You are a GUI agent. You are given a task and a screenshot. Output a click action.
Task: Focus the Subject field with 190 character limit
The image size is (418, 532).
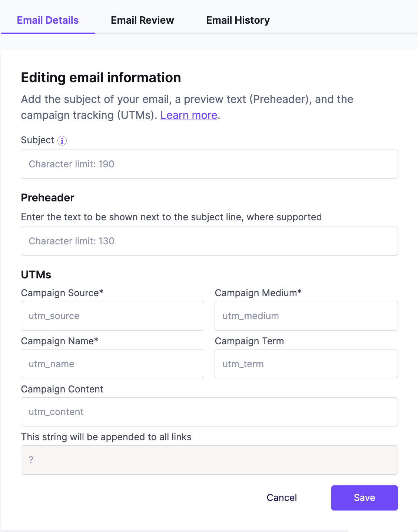pos(209,164)
